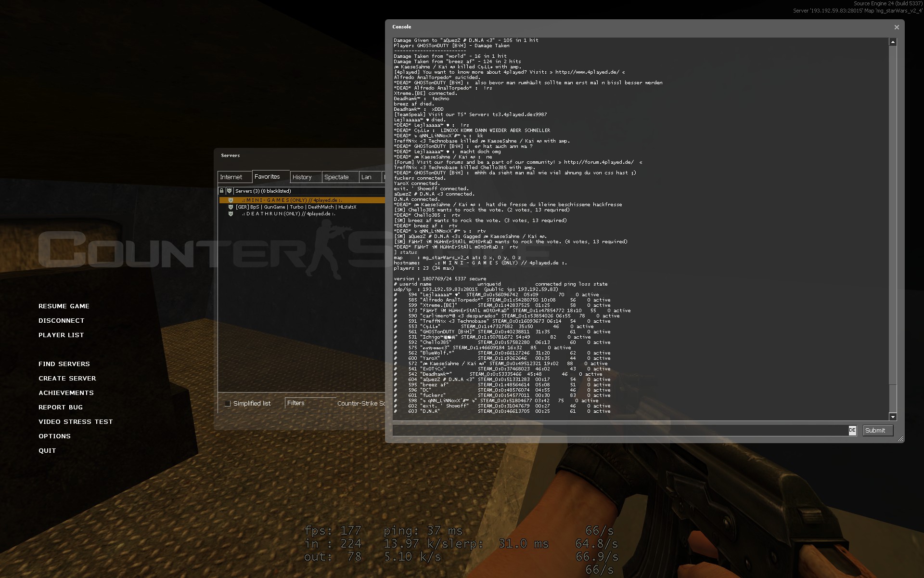The width and height of the screenshot is (924, 578).
Task: Click Disconnect in main menu
Action: (62, 321)
